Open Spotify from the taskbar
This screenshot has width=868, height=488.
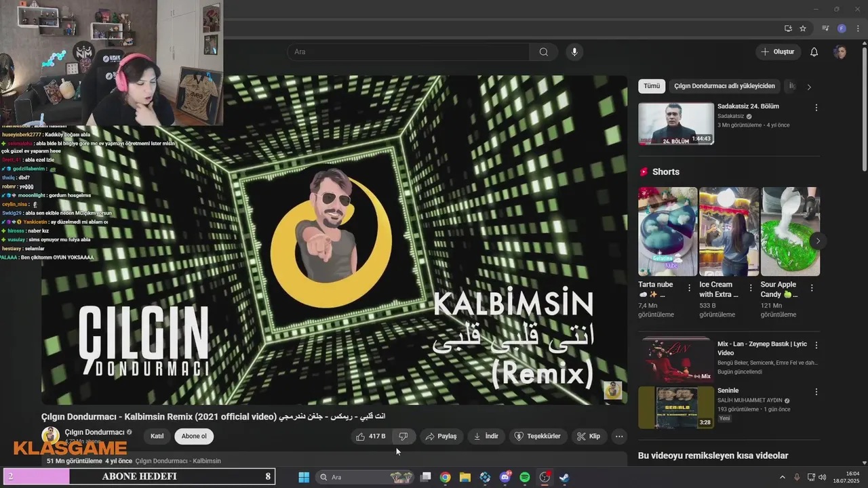525,477
